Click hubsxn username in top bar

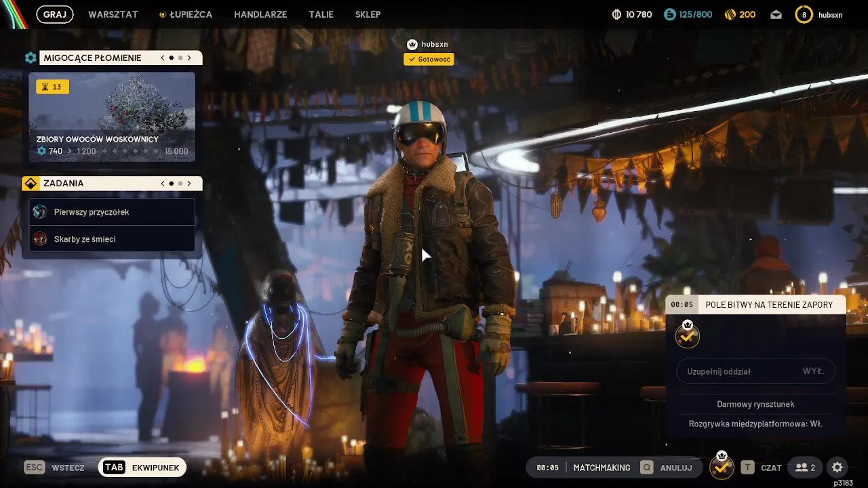[831, 15]
